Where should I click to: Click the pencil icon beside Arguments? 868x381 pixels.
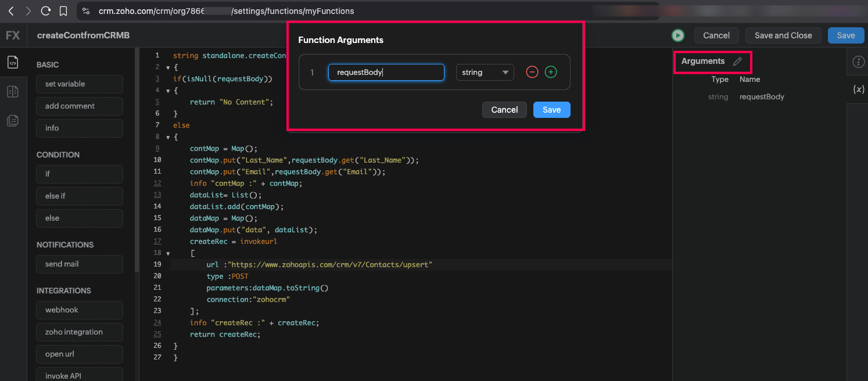pyautogui.click(x=737, y=62)
